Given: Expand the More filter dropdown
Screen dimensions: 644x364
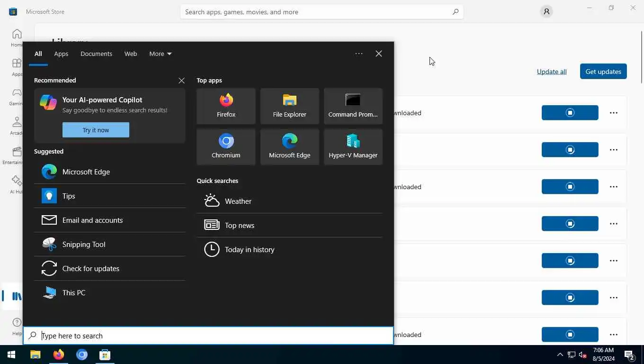Looking at the screenshot, I should (161, 54).
